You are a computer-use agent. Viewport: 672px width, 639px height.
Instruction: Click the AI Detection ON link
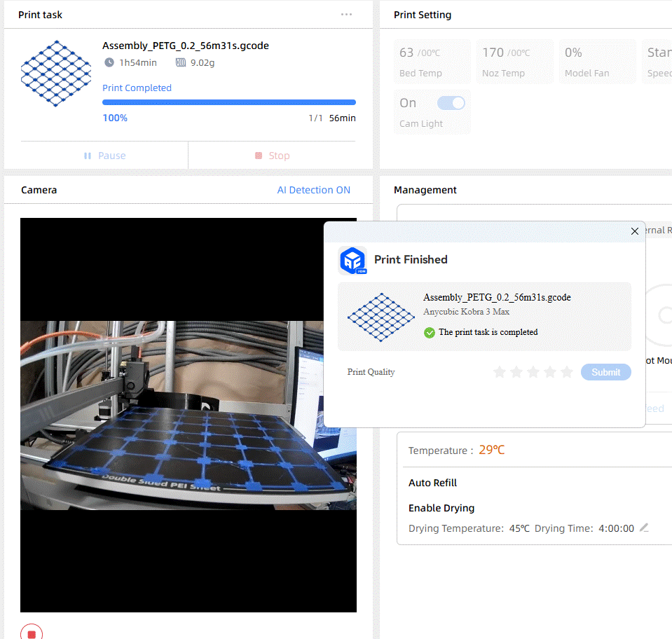(x=314, y=190)
